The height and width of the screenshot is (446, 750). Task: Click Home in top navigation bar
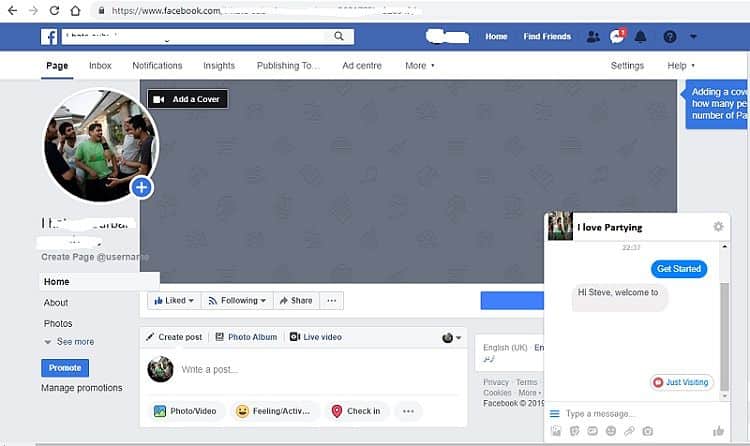pos(496,36)
